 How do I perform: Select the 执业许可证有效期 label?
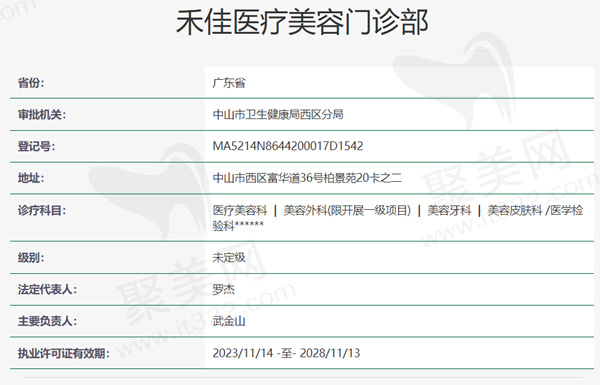click(64, 353)
